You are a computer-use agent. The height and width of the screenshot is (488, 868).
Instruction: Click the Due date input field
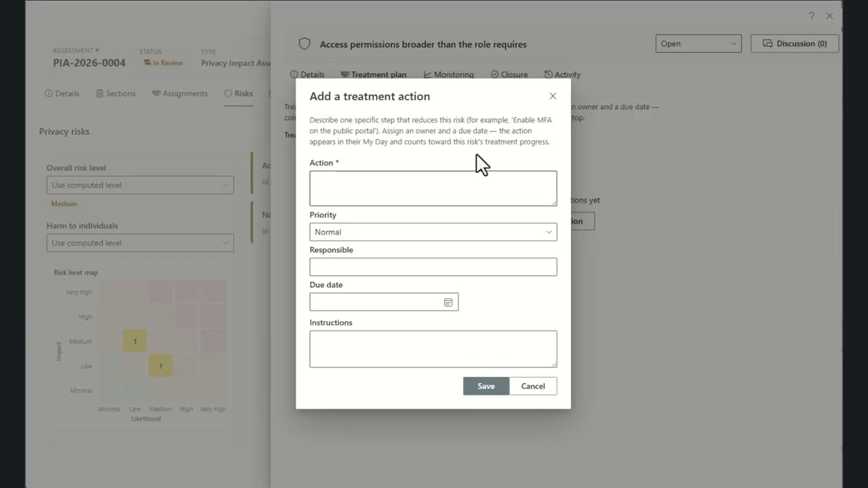pyautogui.click(x=384, y=302)
